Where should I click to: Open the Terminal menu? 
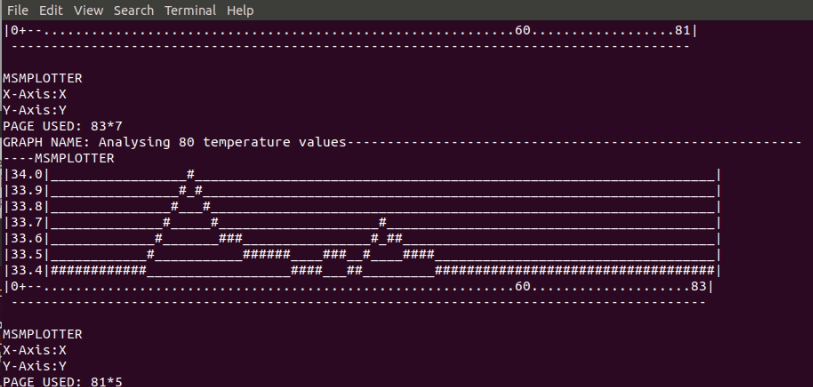click(190, 10)
